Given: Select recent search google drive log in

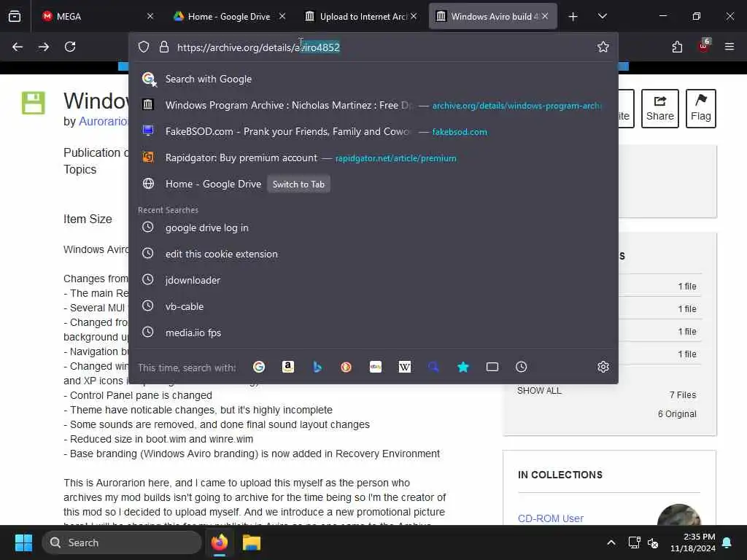Looking at the screenshot, I should click(373, 227).
